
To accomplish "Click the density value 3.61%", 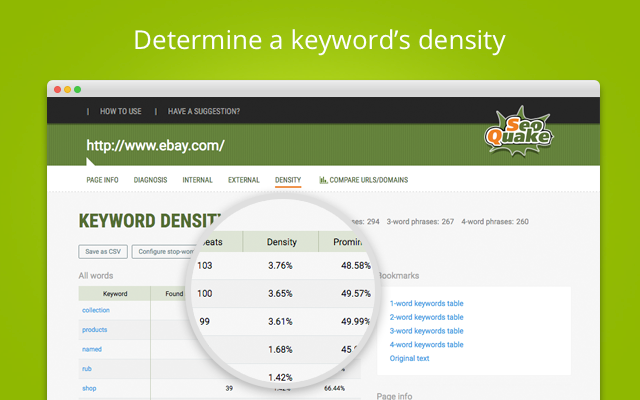I will click(280, 322).
